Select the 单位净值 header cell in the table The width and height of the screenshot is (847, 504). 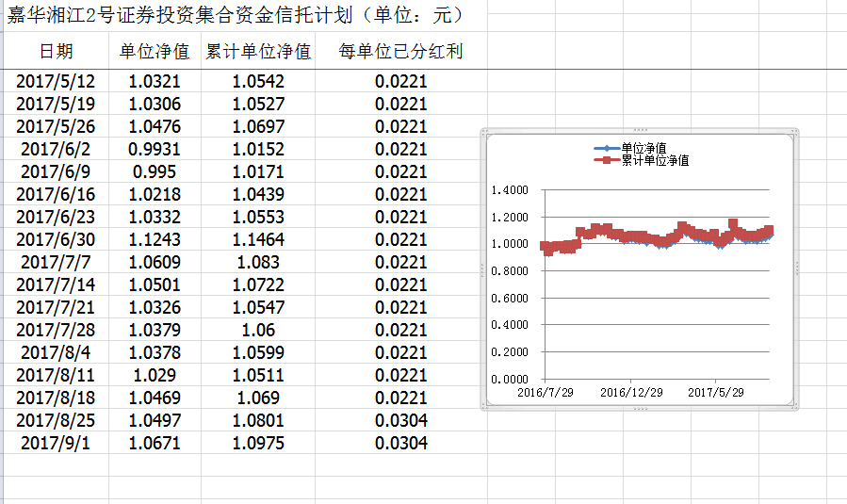[x=155, y=51]
